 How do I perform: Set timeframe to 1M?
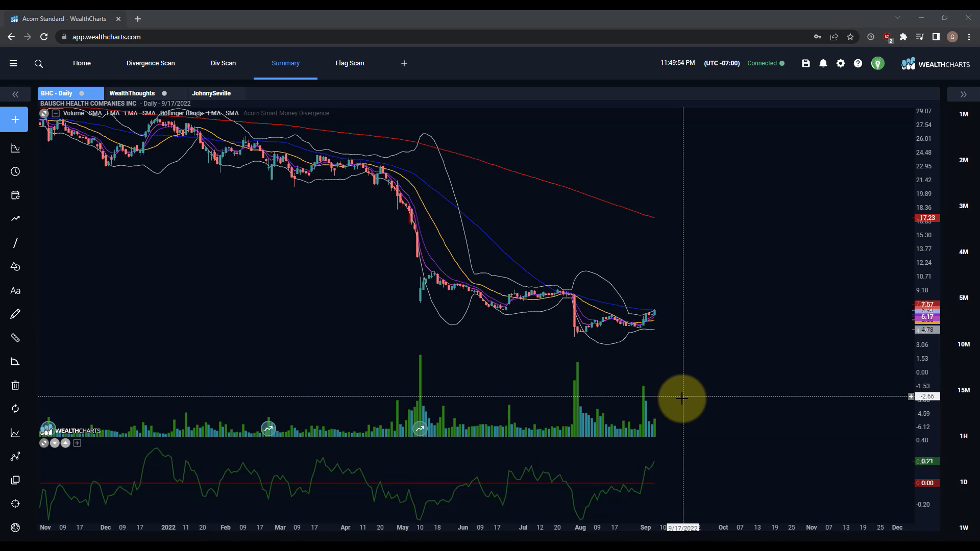963,114
